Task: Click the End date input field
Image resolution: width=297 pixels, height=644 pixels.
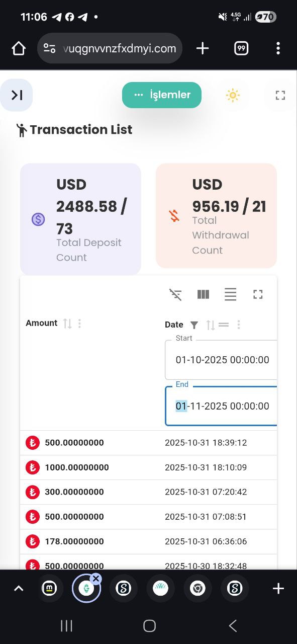Action: (221, 406)
